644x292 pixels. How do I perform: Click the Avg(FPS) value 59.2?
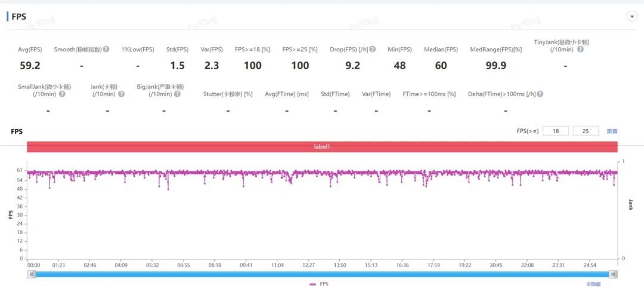pyautogui.click(x=30, y=66)
